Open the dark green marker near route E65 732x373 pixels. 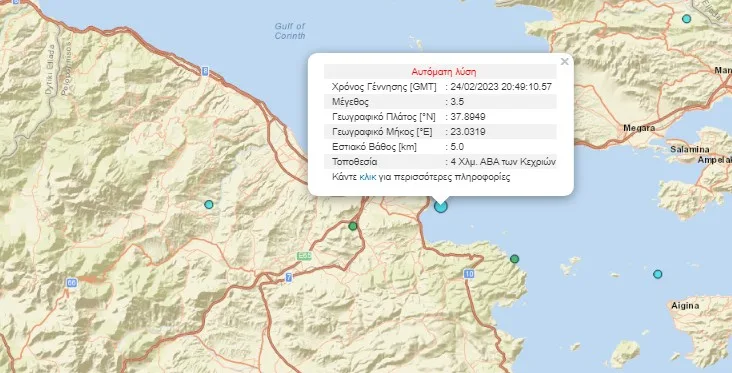click(x=353, y=226)
